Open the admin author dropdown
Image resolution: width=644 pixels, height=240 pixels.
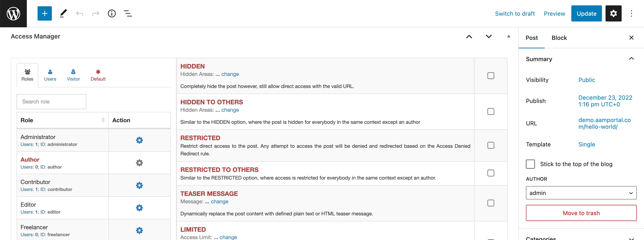pyautogui.click(x=581, y=193)
